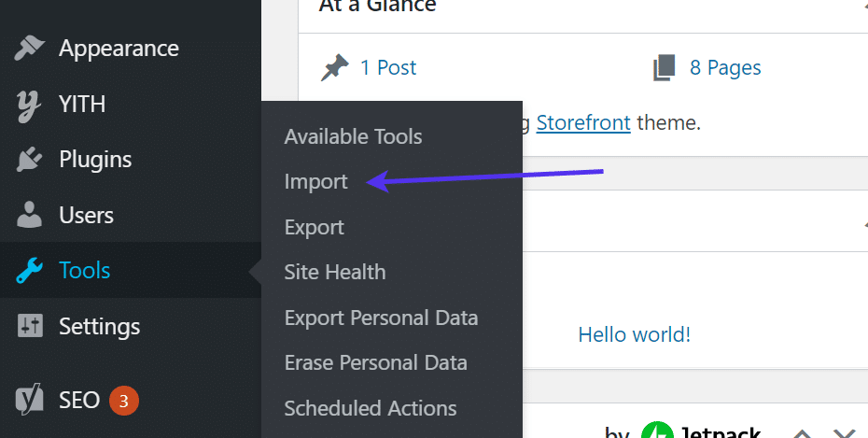
Task: Click the 8 Pages link
Action: [x=724, y=68]
